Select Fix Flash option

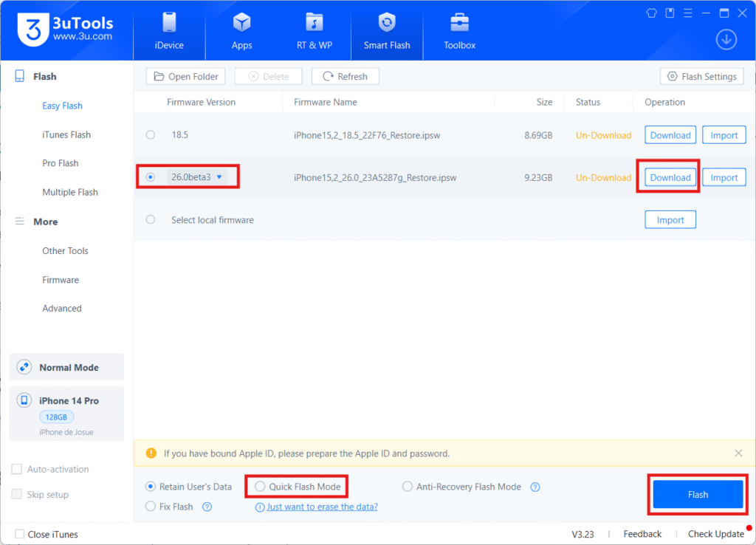tap(151, 507)
